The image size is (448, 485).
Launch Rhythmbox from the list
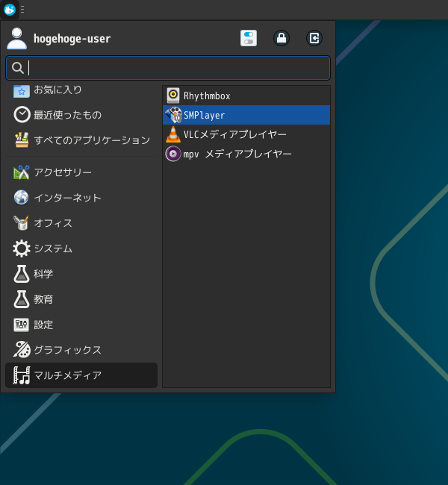tap(246, 96)
